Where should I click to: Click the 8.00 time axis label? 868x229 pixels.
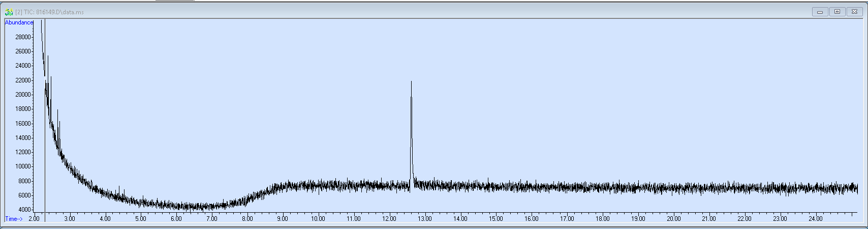pos(247,219)
